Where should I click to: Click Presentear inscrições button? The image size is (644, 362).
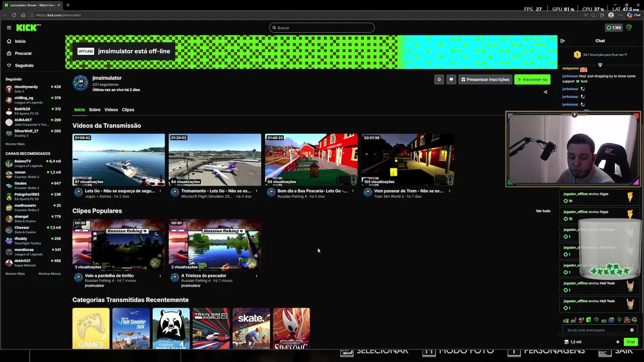[x=485, y=79]
